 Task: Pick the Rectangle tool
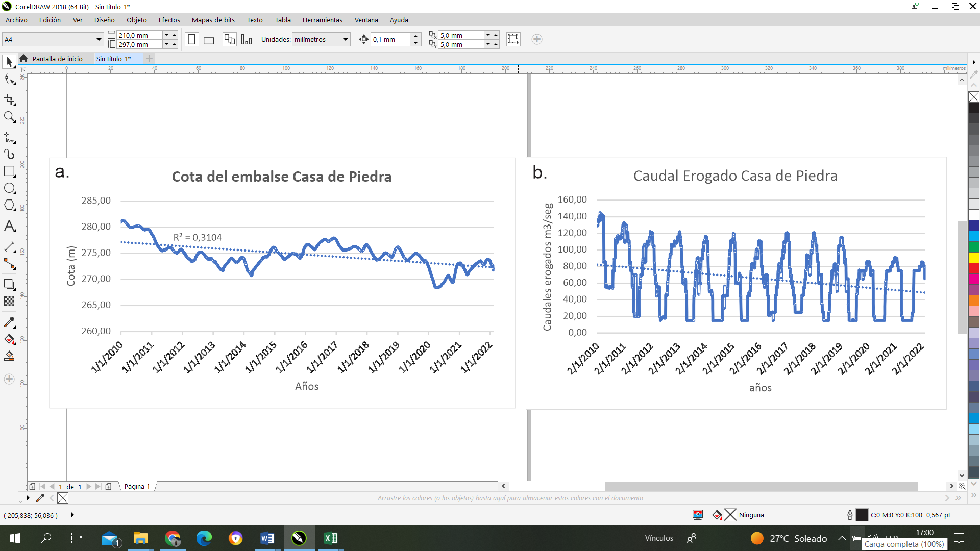point(9,171)
